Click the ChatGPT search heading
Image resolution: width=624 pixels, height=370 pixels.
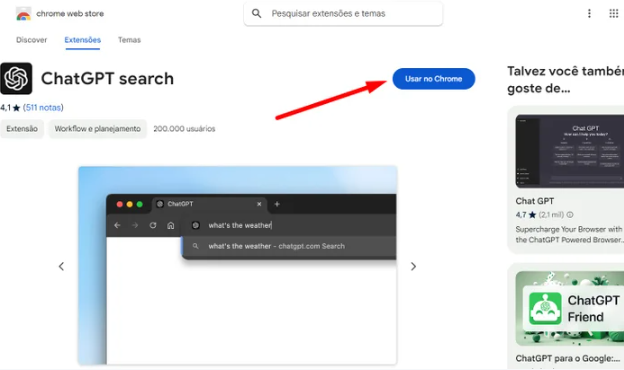107,78
